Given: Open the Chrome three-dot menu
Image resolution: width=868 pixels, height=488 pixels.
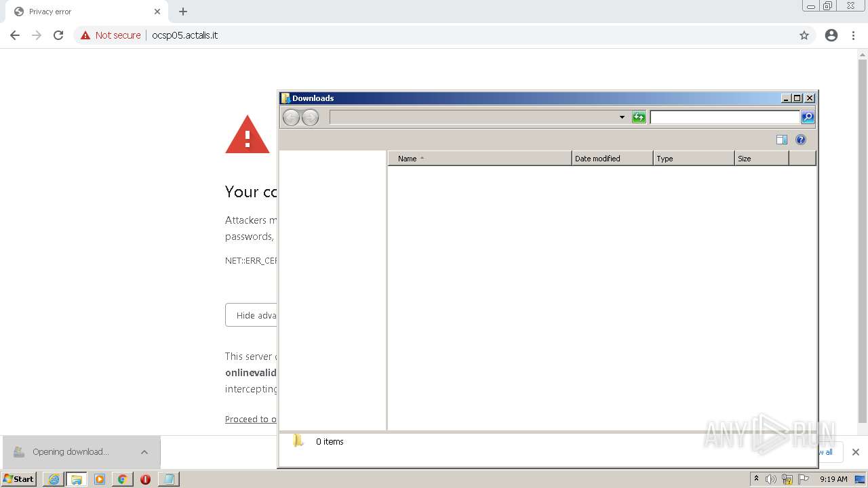Looking at the screenshot, I should 854,35.
